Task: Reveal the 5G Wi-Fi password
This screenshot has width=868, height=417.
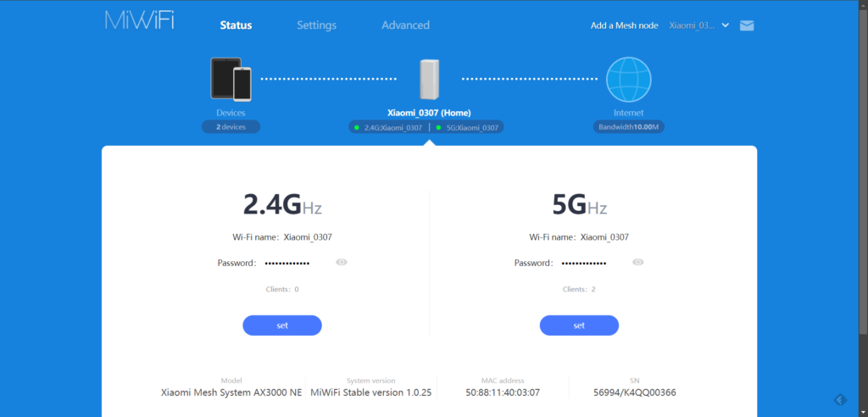Action: [x=638, y=263]
